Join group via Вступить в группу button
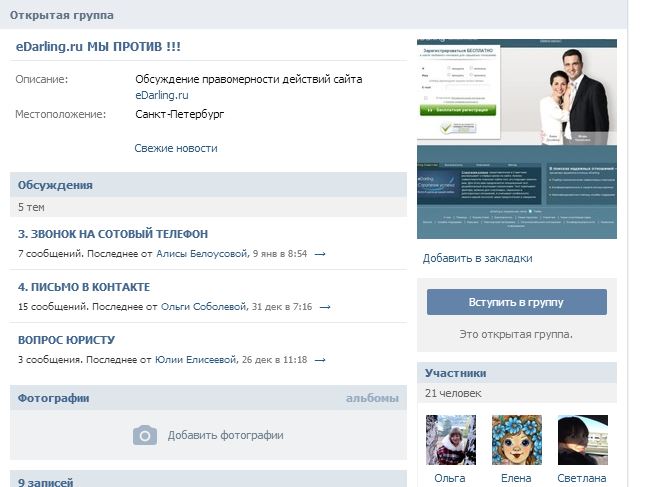669x487 pixels. [517, 302]
